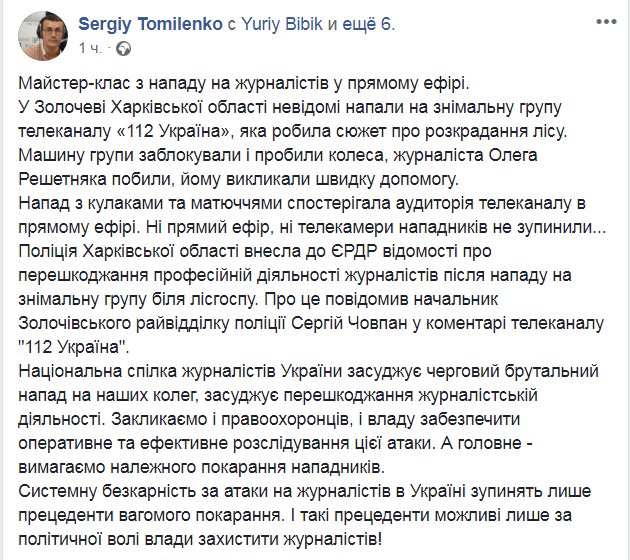This screenshot has width=630, height=560.
Task: Open the three-dot post options menu
Action: [606, 22]
